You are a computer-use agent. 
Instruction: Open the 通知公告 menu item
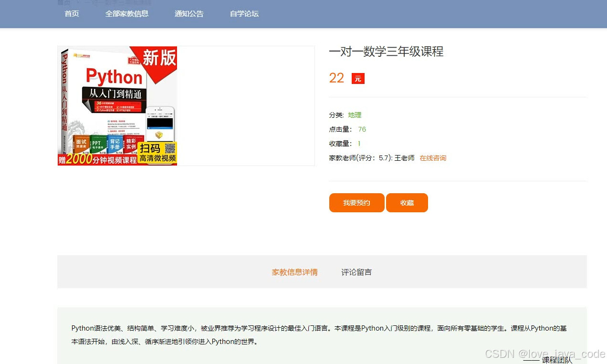coord(189,14)
